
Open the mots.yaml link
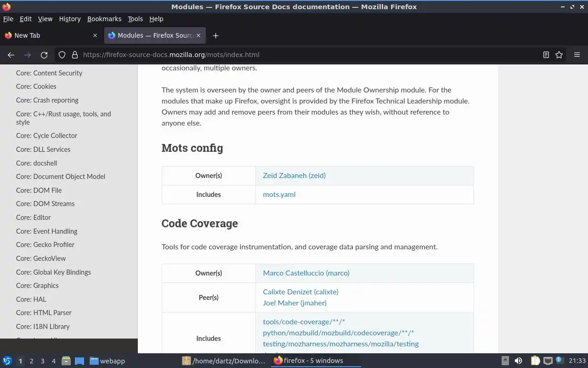pyautogui.click(x=279, y=195)
